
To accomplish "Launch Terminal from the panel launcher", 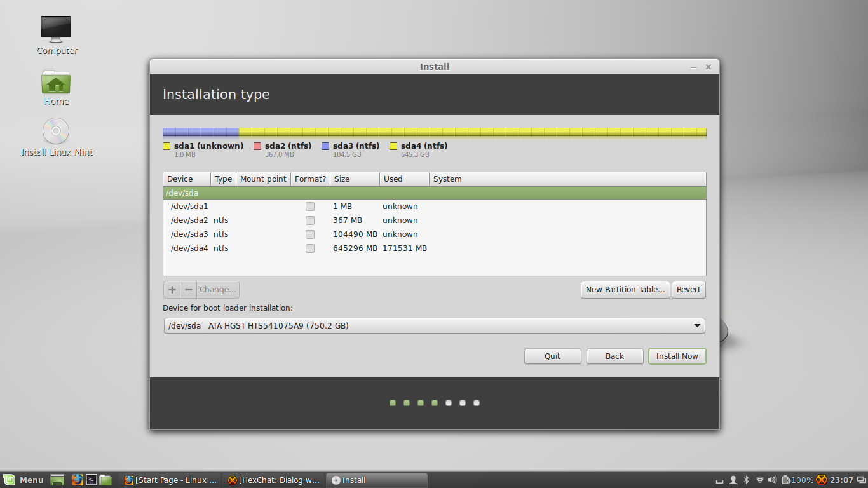I will click(92, 480).
